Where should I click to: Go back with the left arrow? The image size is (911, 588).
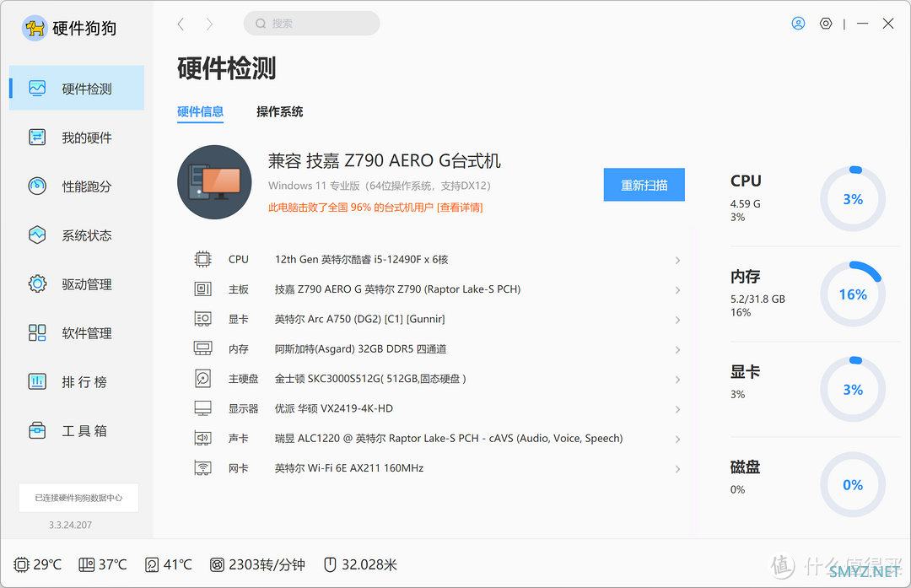click(181, 24)
